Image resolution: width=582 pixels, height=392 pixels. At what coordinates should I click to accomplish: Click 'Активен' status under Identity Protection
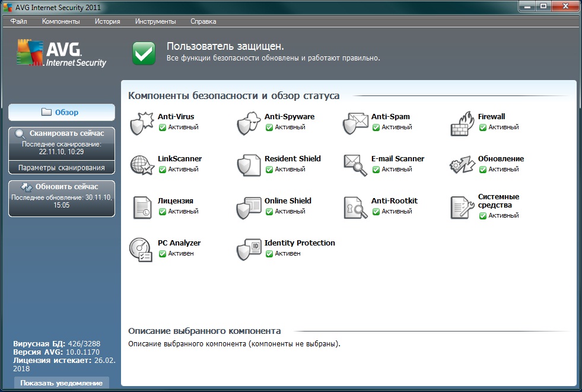[288, 254]
